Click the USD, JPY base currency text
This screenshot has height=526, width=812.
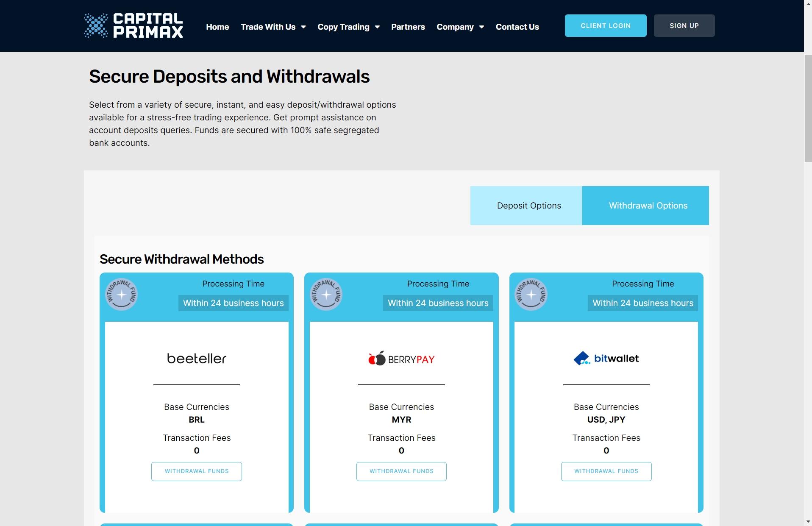(606, 420)
